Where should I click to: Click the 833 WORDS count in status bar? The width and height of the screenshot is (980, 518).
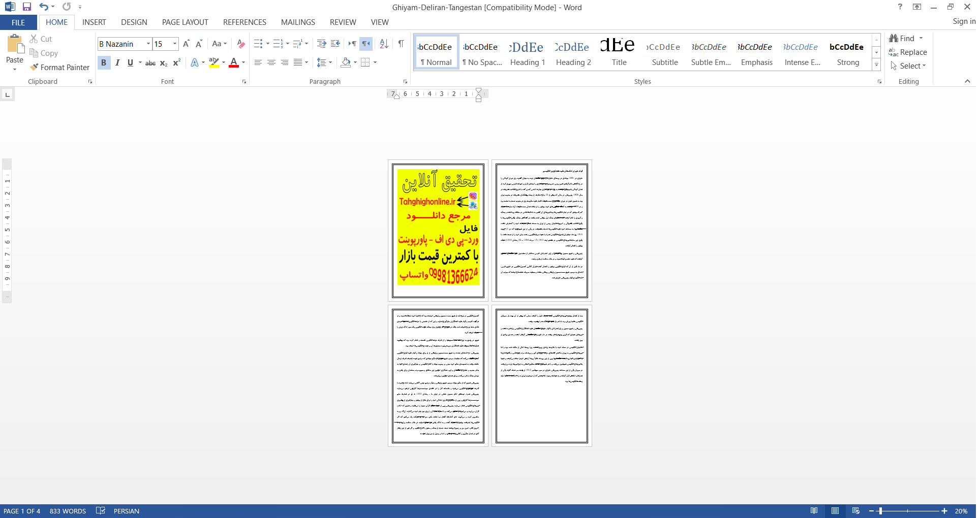point(68,511)
